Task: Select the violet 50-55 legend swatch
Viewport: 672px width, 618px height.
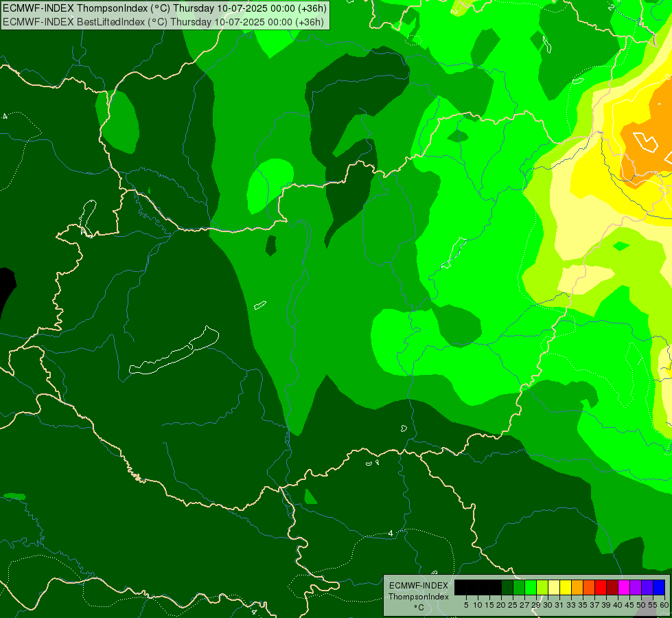Action: [x=647, y=588]
